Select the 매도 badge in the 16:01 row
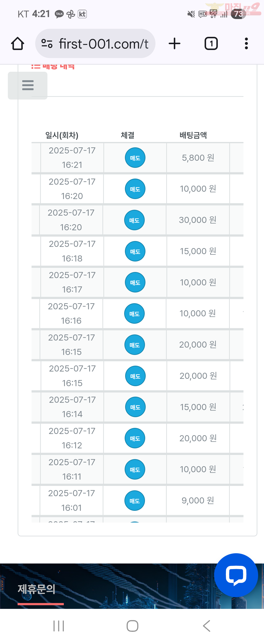This screenshot has width=264, height=644. pyautogui.click(x=134, y=501)
